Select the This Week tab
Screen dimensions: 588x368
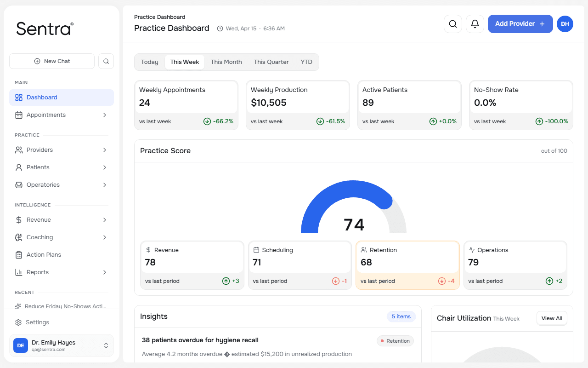(185, 62)
